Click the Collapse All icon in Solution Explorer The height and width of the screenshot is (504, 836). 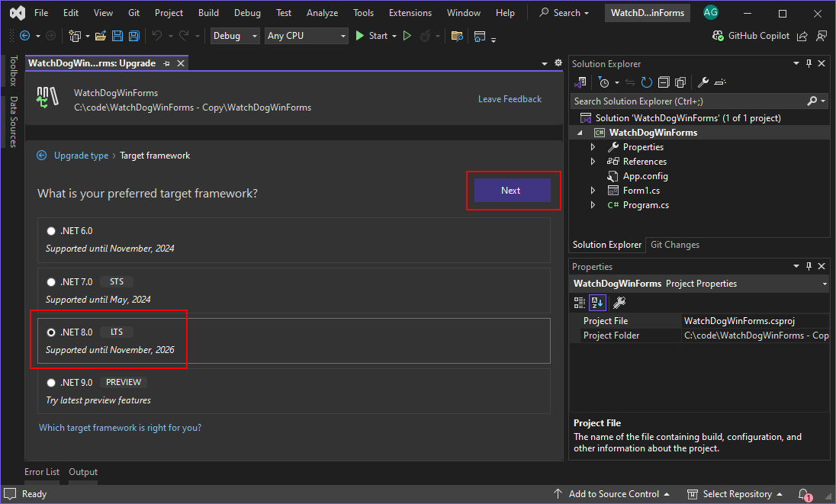pyautogui.click(x=664, y=82)
